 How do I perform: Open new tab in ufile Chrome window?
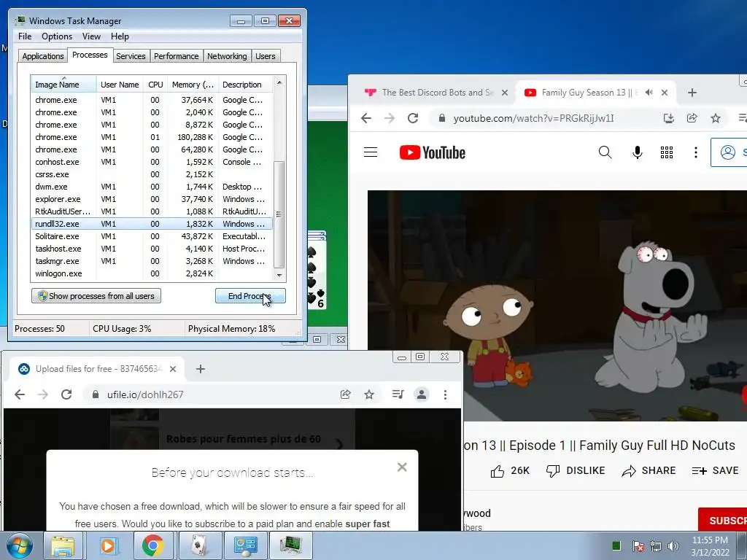coord(201,369)
